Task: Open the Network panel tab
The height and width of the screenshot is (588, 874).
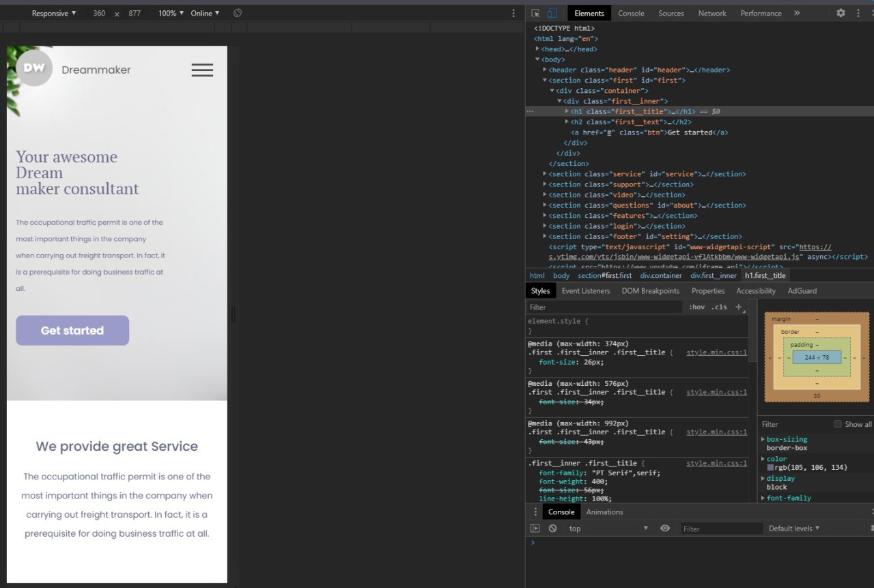Action: pyautogui.click(x=712, y=13)
